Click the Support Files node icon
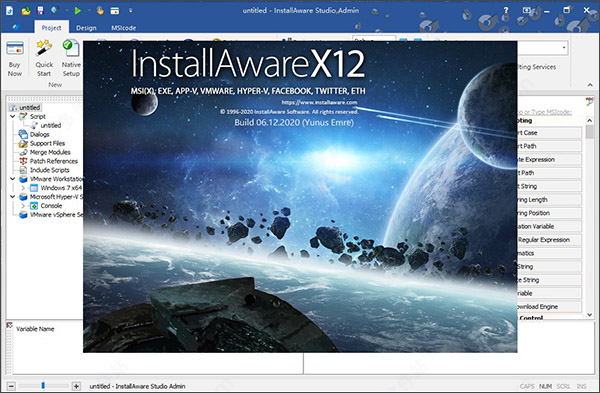 [x=23, y=143]
